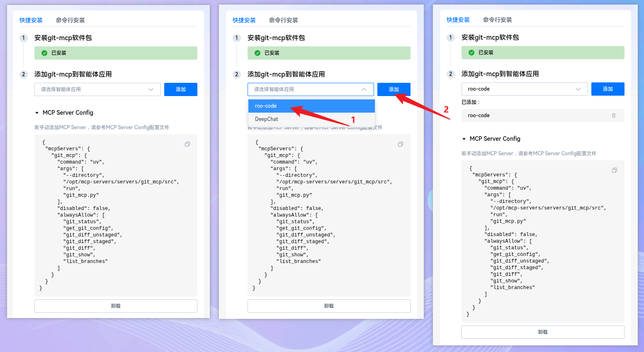Click 添加 beside the roo-code selected dropdown
The image size is (644, 352).
(x=608, y=89)
